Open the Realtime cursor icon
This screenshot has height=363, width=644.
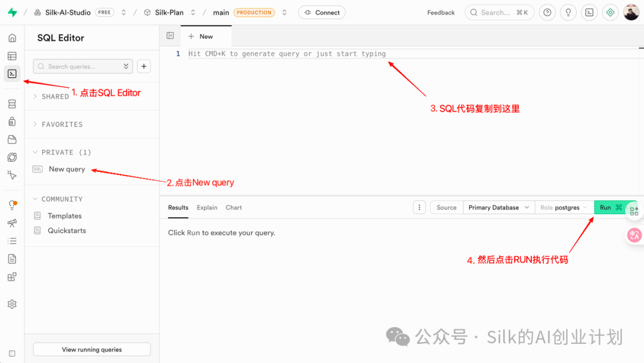tap(13, 176)
